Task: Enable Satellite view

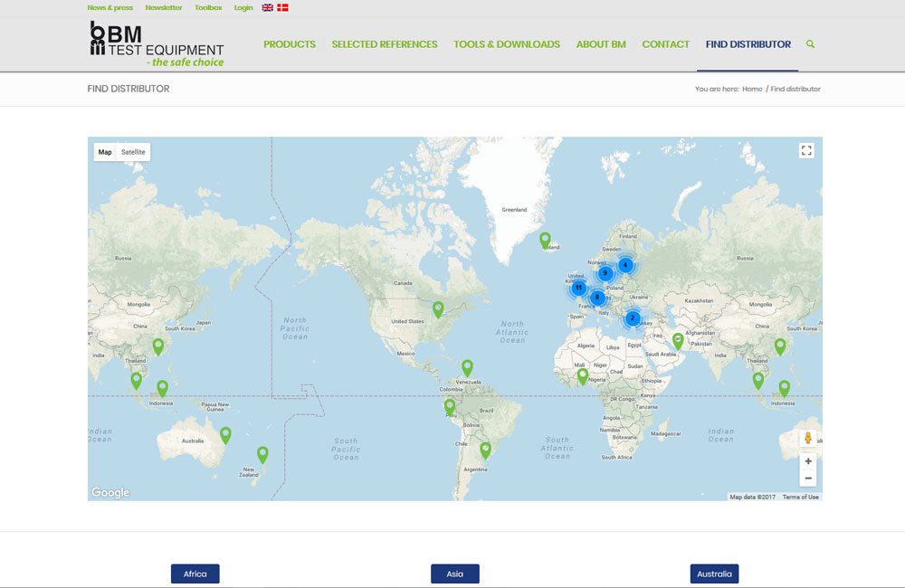Action: [x=132, y=151]
